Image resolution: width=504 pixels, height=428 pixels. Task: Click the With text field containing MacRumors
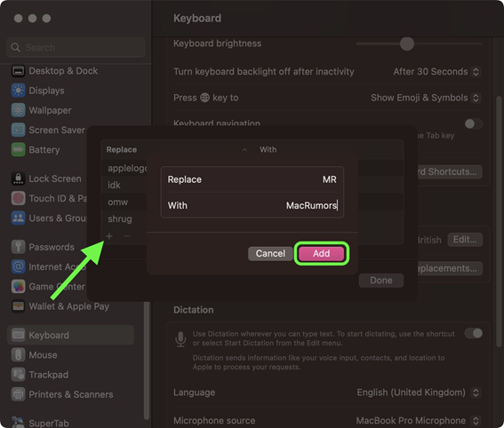pos(252,205)
